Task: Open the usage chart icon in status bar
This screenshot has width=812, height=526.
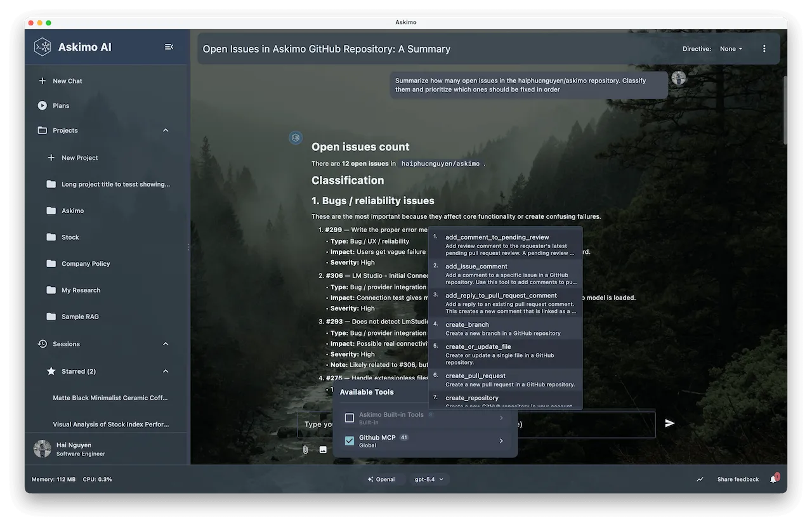Action: [x=700, y=480]
